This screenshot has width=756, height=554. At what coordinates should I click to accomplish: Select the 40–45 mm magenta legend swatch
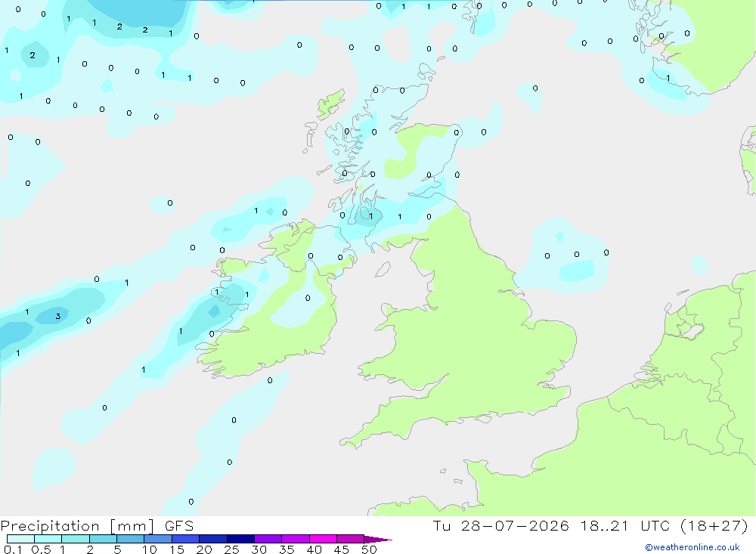tap(323, 539)
